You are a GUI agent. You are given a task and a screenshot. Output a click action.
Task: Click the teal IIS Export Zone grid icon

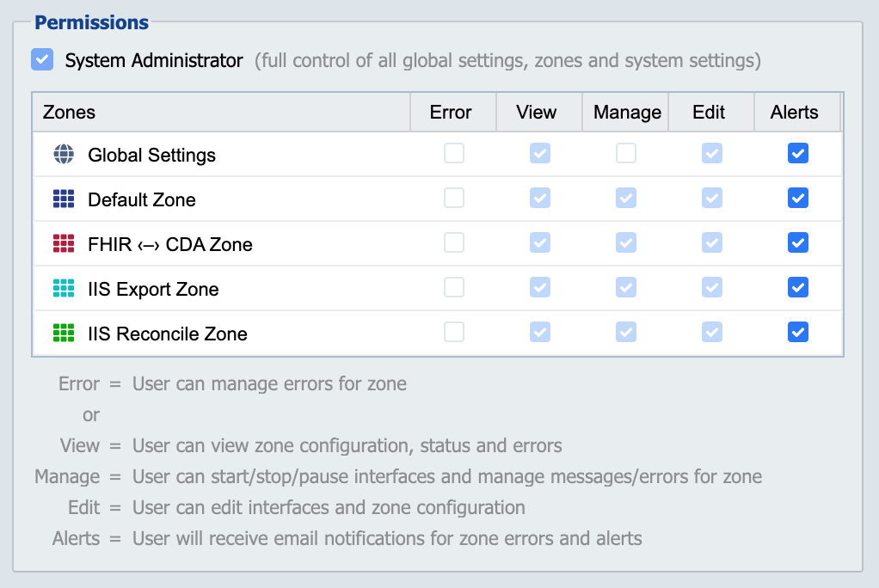click(x=64, y=288)
